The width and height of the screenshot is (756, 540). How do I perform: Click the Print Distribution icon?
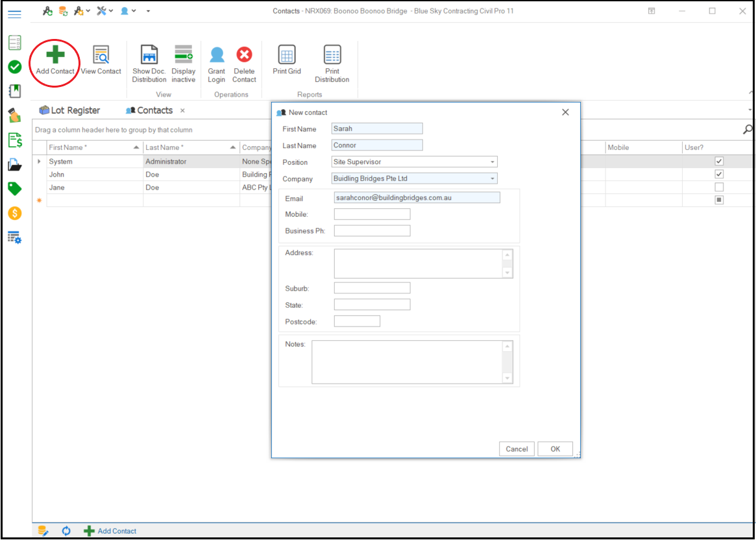point(332,55)
